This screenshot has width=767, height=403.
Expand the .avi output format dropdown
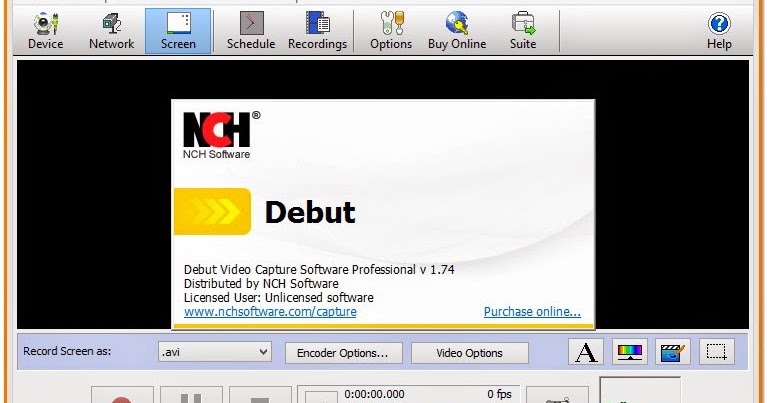tap(215, 352)
